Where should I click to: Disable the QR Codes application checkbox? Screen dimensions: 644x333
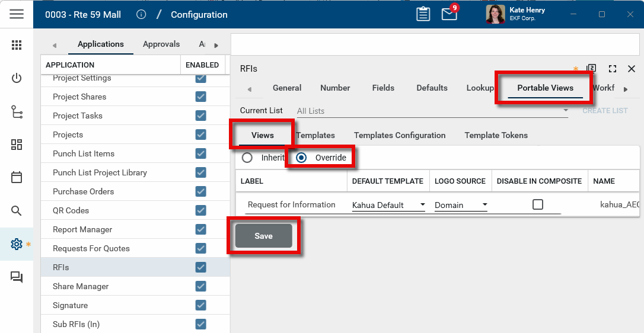pos(201,210)
